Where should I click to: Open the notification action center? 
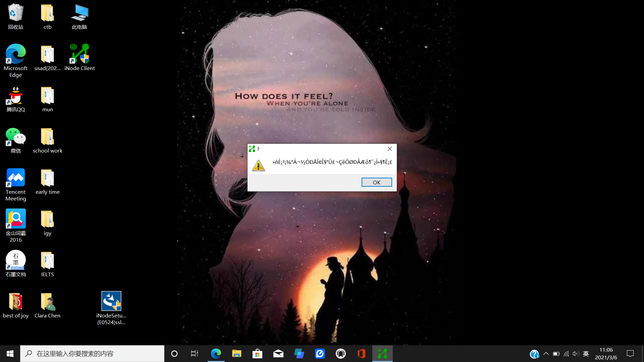click(x=630, y=354)
